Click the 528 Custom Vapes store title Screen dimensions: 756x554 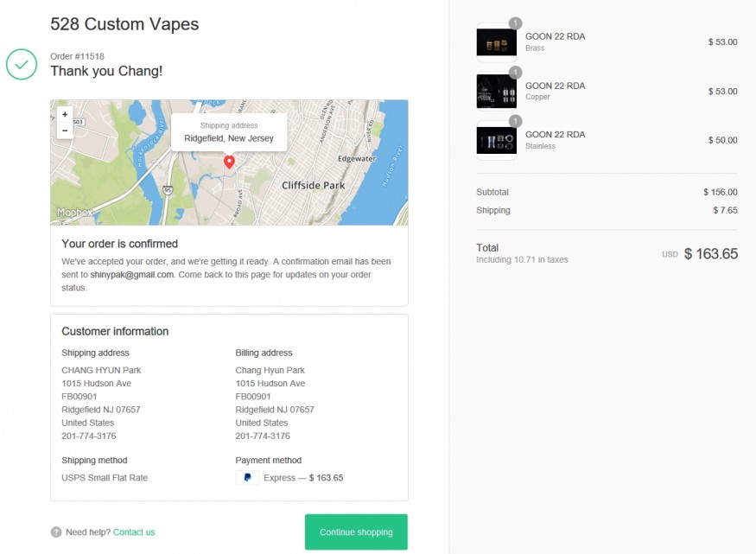click(124, 24)
